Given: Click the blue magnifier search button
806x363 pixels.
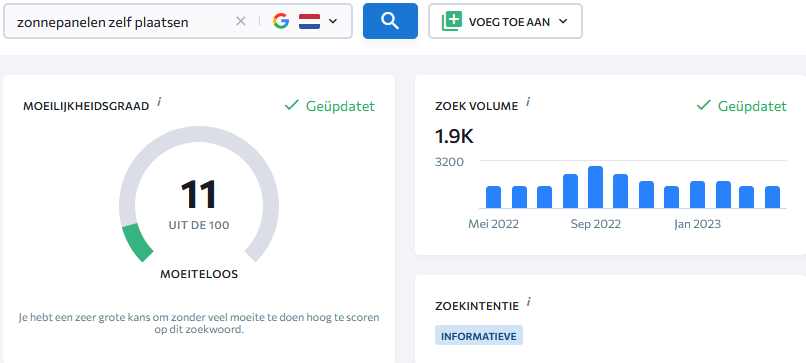Looking at the screenshot, I should point(390,21).
